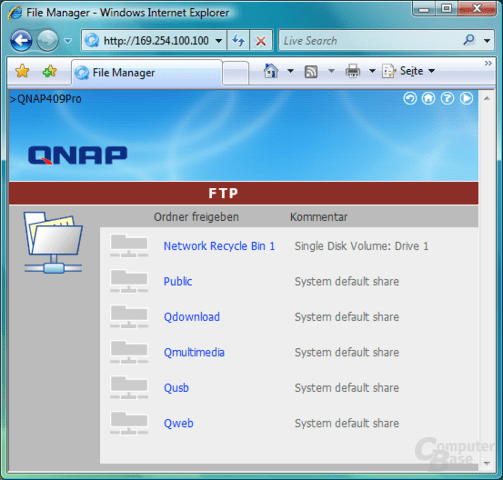Open the Qusb share link

pyautogui.click(x=176, y=388)
